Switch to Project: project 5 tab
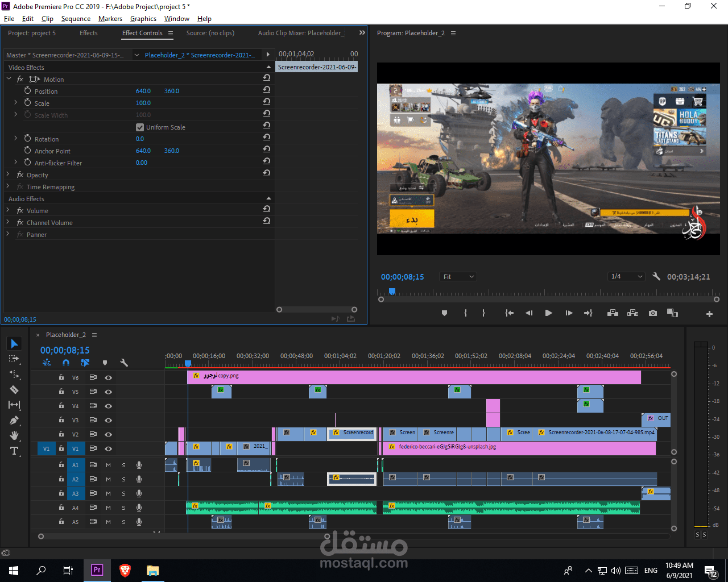 pyautogui.click(x=32, y=33)
